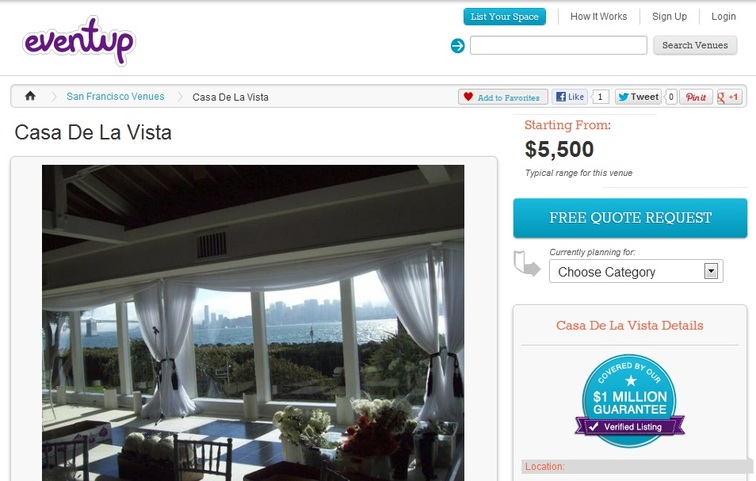This screenshot has height=481, width=756.
Task: Click the Choose Category dropdown arrow
Action: 711,271
